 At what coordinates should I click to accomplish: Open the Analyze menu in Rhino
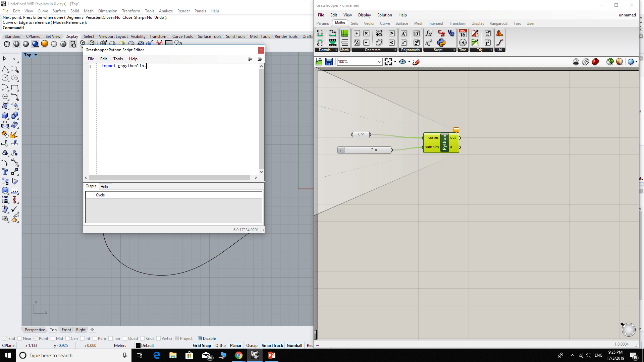click(166, 11)
